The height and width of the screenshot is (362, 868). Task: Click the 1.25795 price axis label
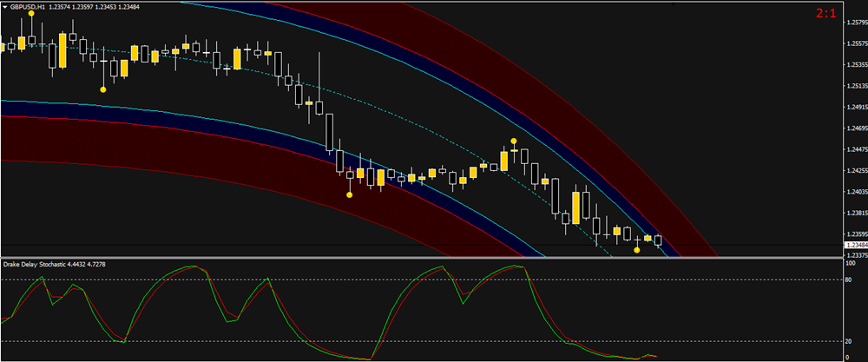click(x=855, y=23)
